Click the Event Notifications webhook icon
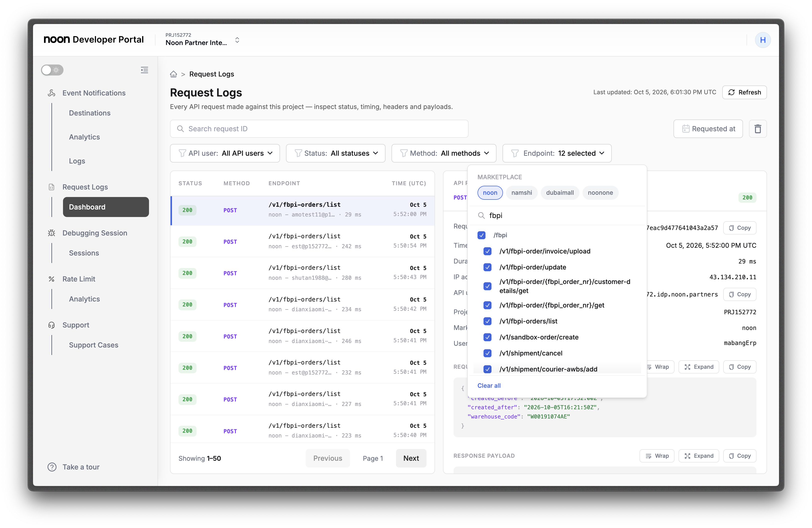This screenshot has height=528, width=812. tap(51, 93)
